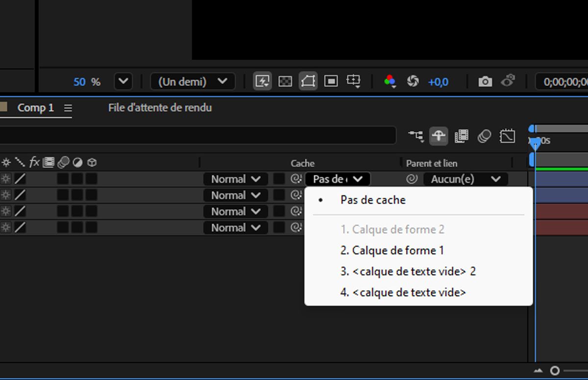Take a snapshot with the camera icon

pyautogui.click(x=485, y=81)
